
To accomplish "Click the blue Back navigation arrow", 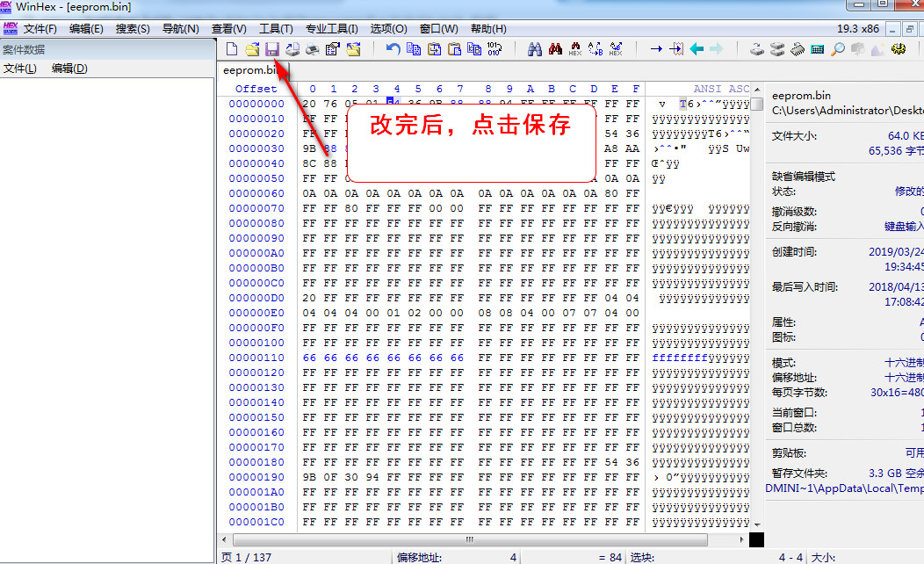I will [696, 49].
